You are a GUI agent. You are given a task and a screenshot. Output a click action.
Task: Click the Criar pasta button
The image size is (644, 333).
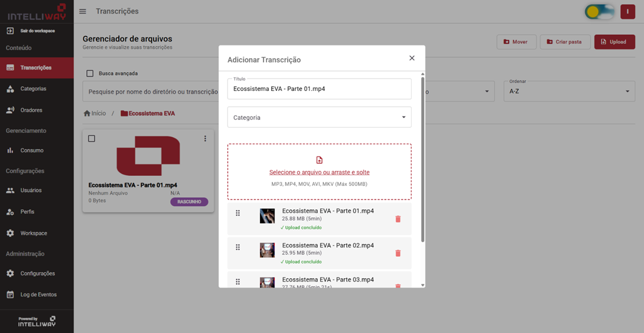pyautogui.click(x=564, y=42)
